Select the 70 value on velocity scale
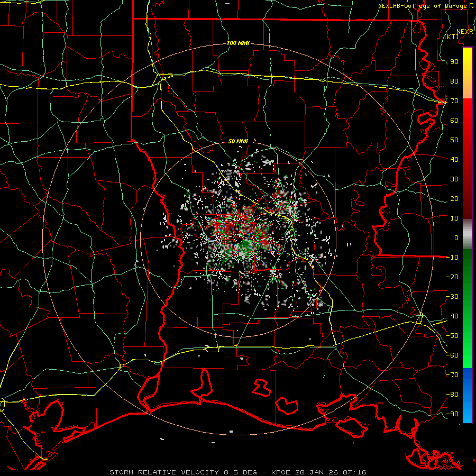The image size is (476, 476). (x=454, y=101)
